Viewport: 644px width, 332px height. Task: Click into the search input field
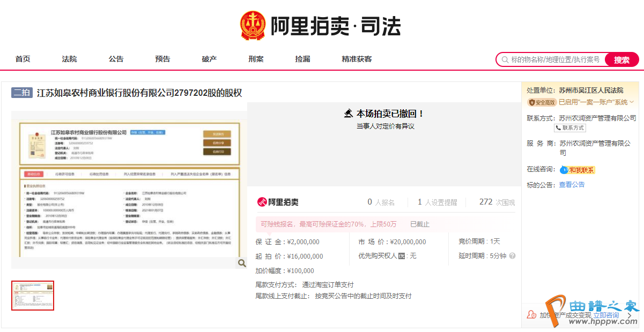click(555, 59)
